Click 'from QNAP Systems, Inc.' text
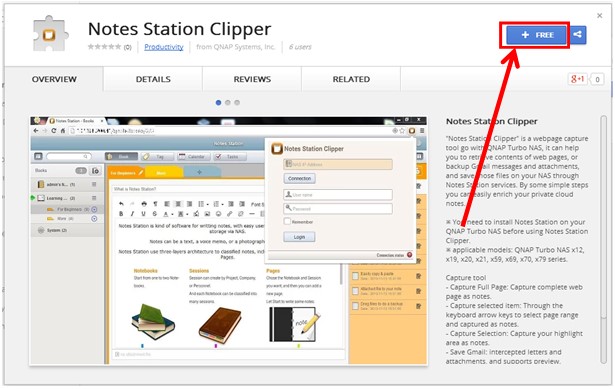The width and height of the screenshot is (615, 389). click(235, 47)
